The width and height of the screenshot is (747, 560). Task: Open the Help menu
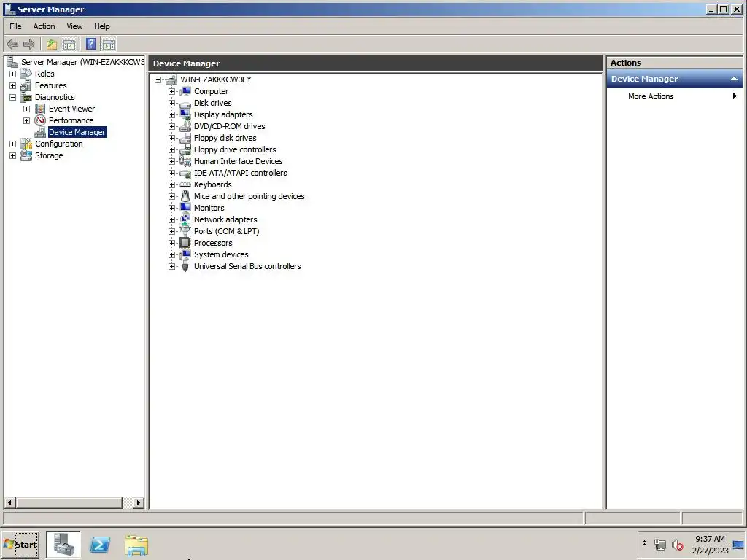tap(102, 26)
